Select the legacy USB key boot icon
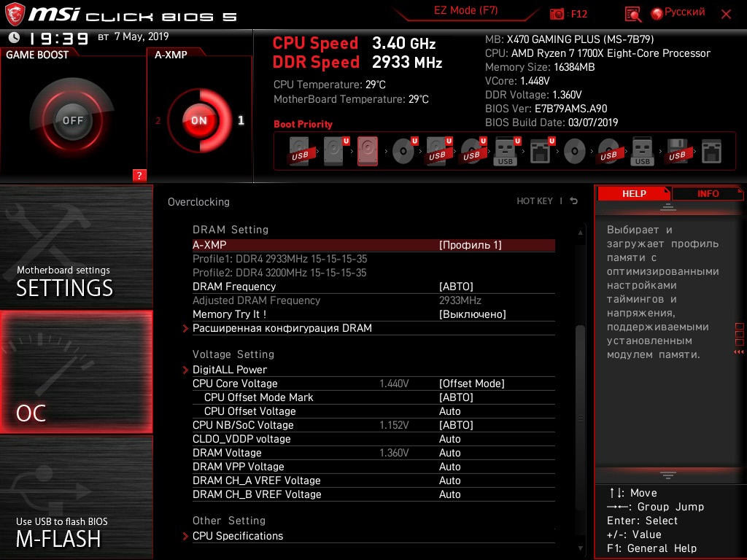Screen dimensions: 747x560 [643, 152]
